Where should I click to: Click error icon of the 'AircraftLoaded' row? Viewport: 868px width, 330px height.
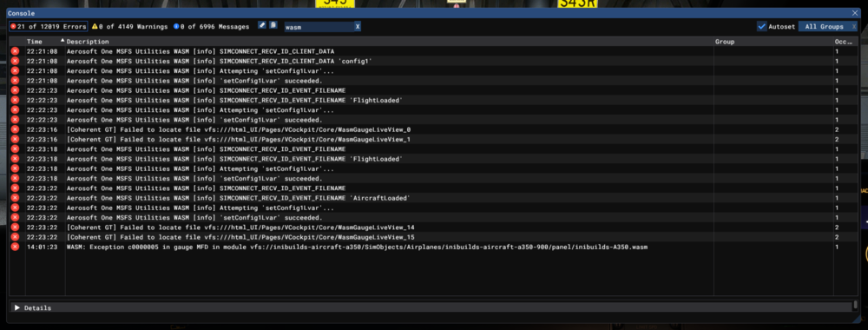tap(15, 198)
